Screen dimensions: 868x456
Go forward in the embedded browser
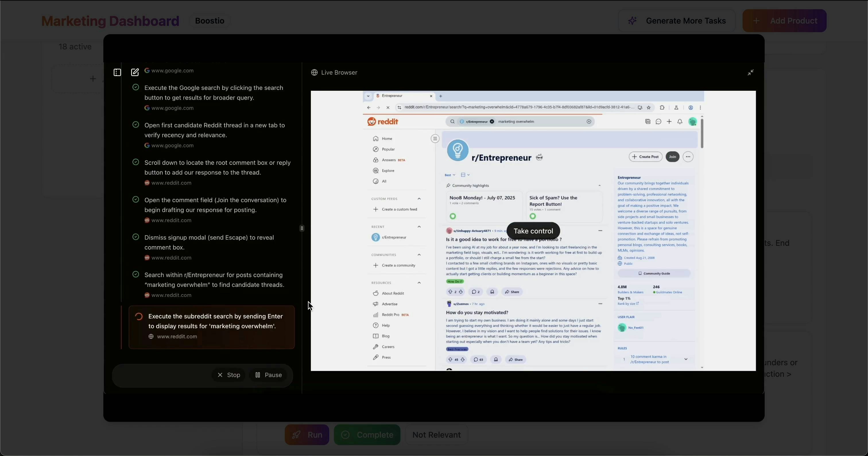pos(378,107)
